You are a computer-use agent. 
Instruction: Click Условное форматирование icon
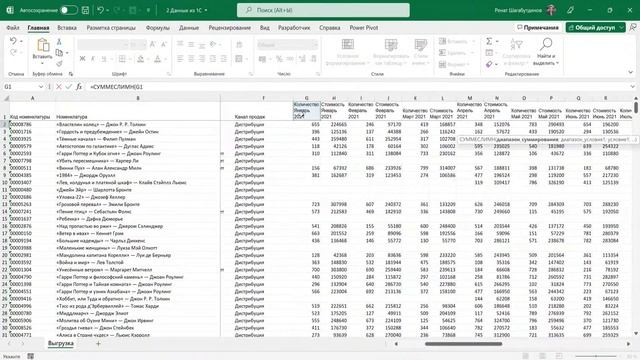(347, 45)
